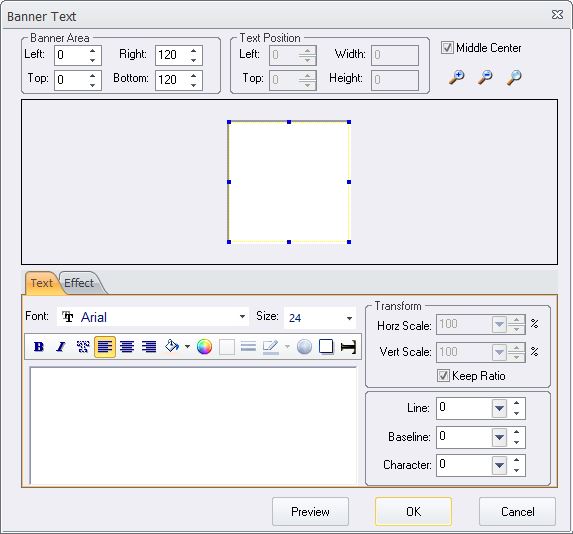The image size is (573, 534).
Task: Uncheck the Middle Center checkbox
Action: click(447, 48)
